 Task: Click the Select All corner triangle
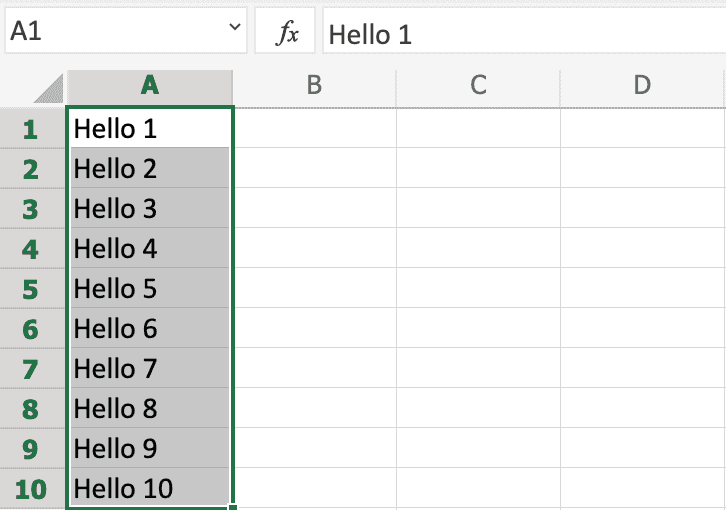coord(48,90)
